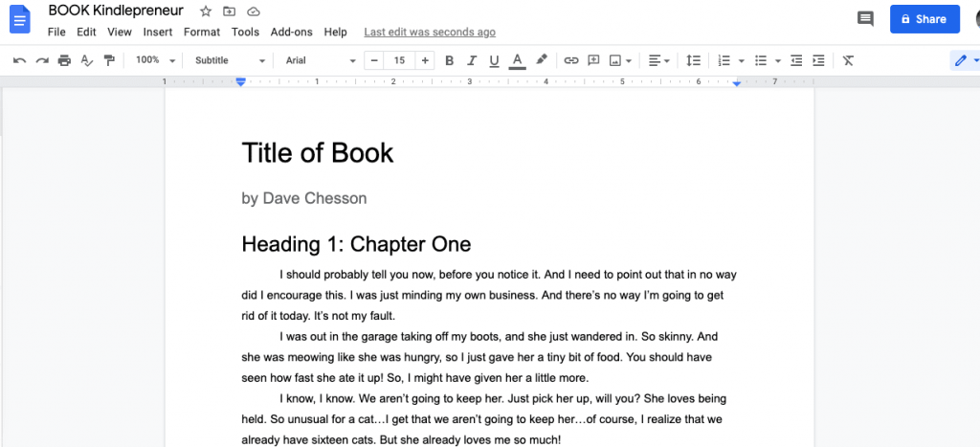The image size is (980, 447).
Task: Click the line starting 'I know, I know.'
Action: pyautogui.click(x=503, y=399)
